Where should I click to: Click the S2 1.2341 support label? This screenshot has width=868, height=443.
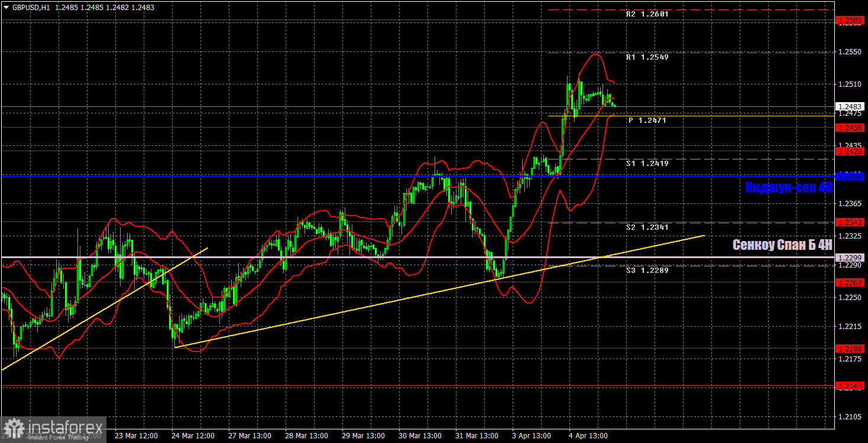[647, 227]
